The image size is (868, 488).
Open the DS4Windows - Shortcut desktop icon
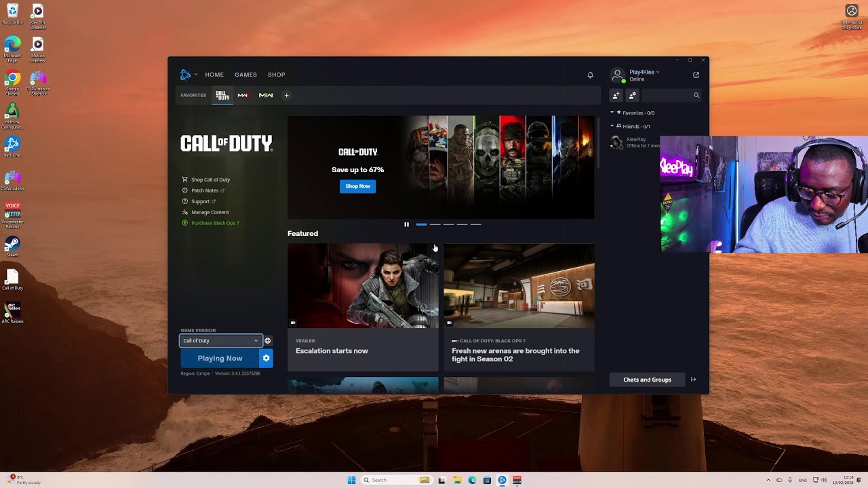coord(38,83)
